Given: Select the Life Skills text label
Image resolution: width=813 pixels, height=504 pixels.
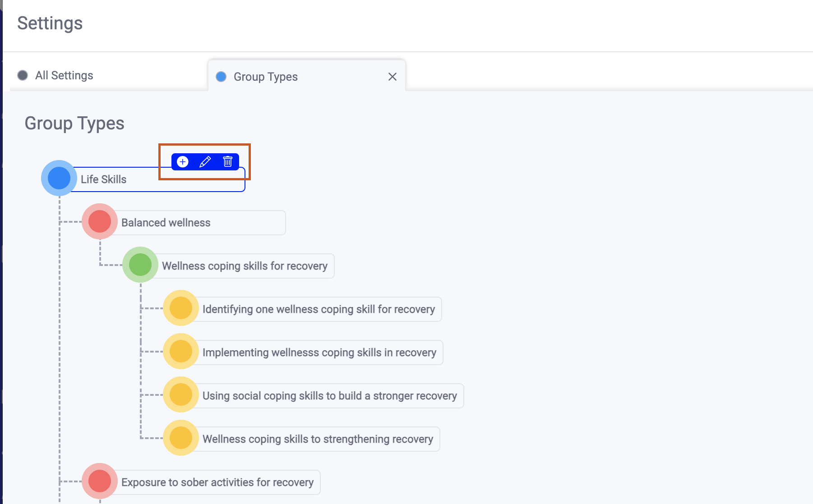Looking at the screenshot, I should pyautogui.click(x=103, y=179).
